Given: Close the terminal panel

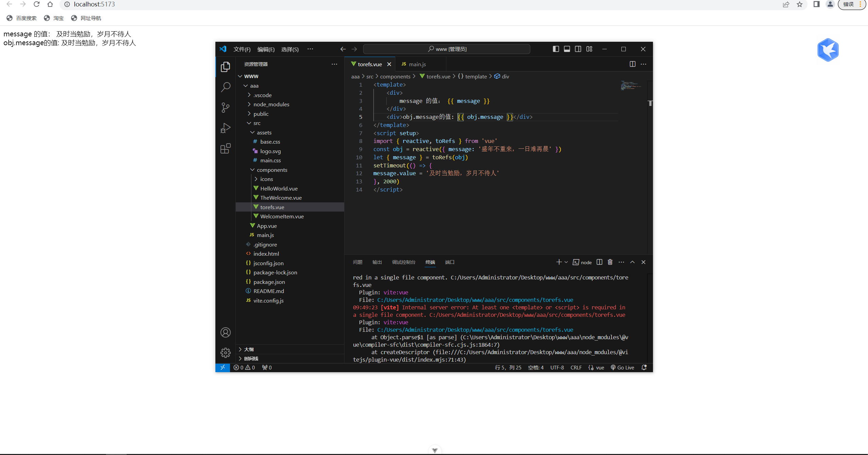Looking at the screenshot, I should [x=643, y=262].
